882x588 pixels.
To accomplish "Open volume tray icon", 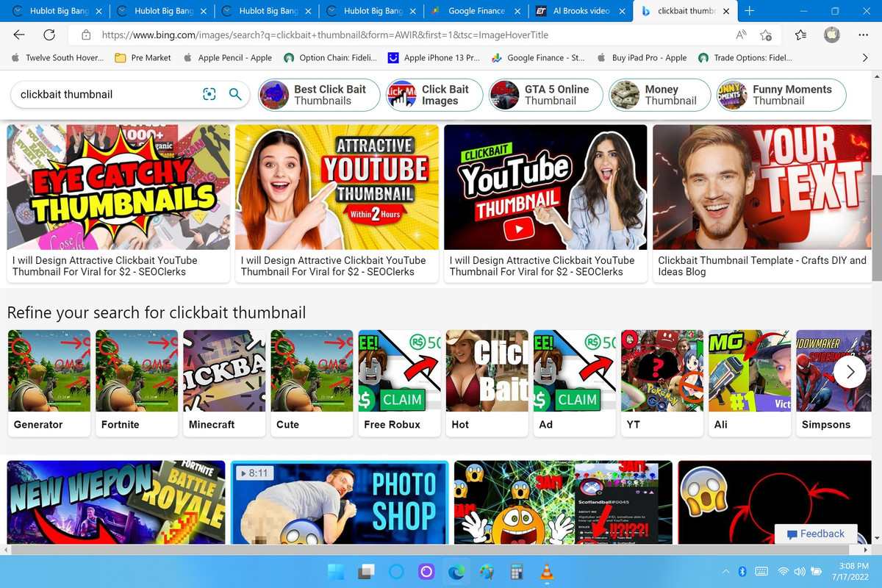I will tap(799, 571).
